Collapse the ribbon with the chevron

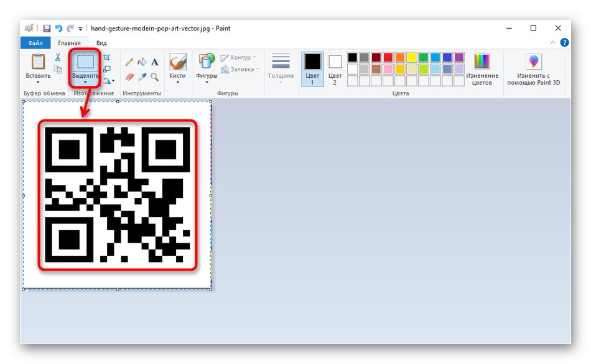(552, 42)
